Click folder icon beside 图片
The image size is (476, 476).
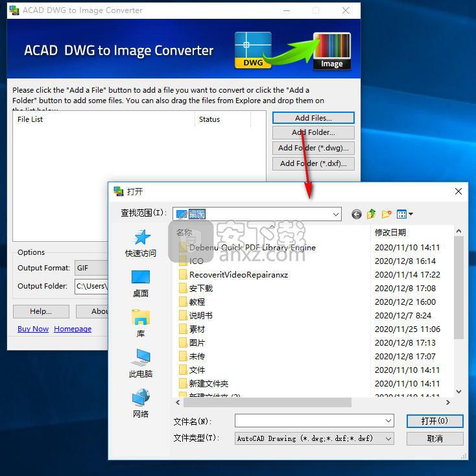coord(183,342)
